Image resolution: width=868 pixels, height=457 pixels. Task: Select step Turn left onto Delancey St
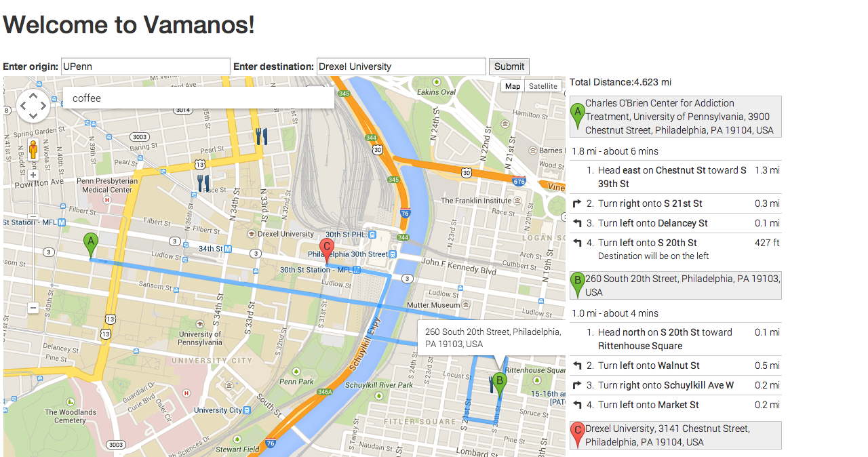[x=675, y=223]
